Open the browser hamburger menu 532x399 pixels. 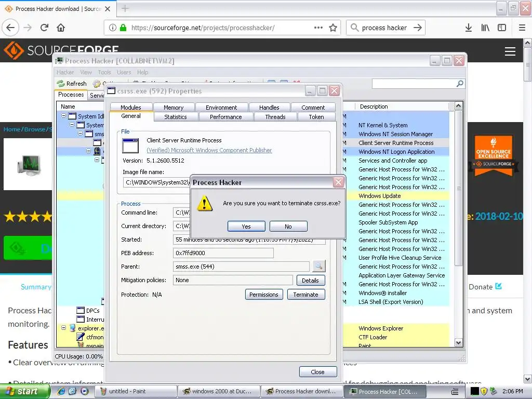(x=522, y=28)
